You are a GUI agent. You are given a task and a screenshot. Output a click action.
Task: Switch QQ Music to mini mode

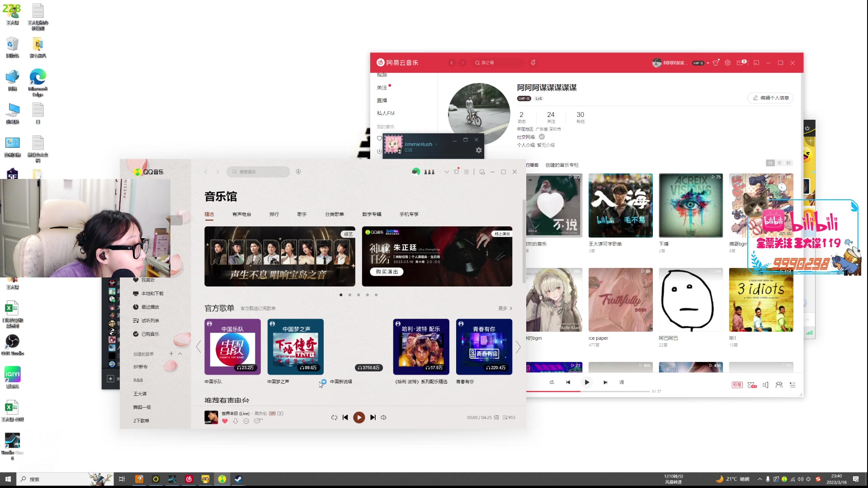(482, 172)
